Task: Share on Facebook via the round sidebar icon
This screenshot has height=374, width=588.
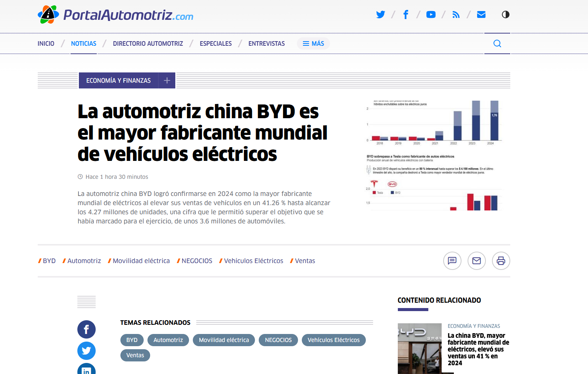Action: point(87,329)
